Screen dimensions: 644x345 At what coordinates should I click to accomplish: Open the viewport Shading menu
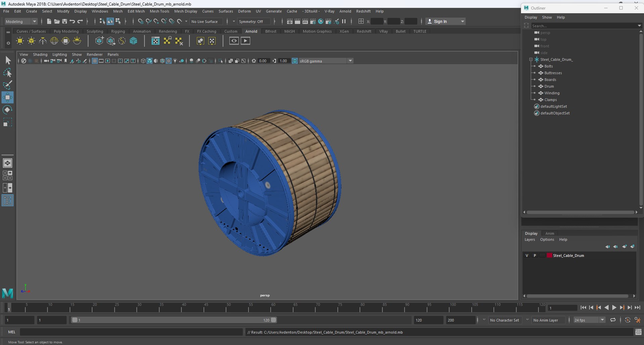(40, 54)
